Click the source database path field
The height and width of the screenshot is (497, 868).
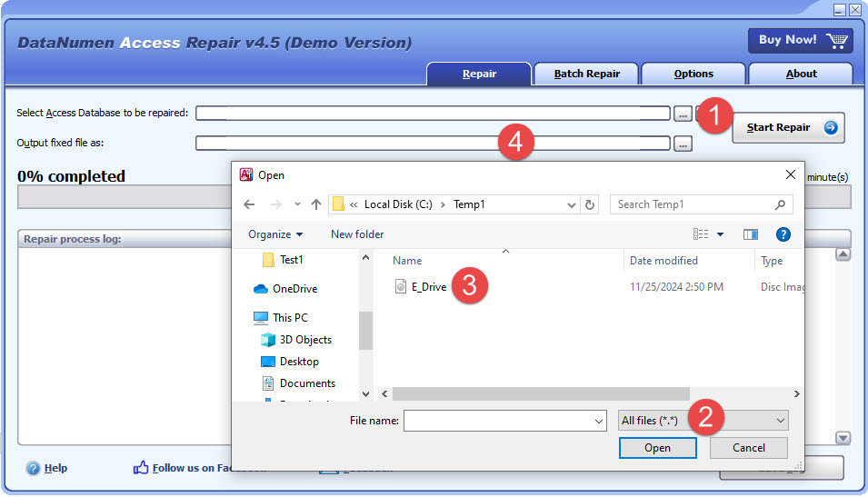click(x=433, y=114)
